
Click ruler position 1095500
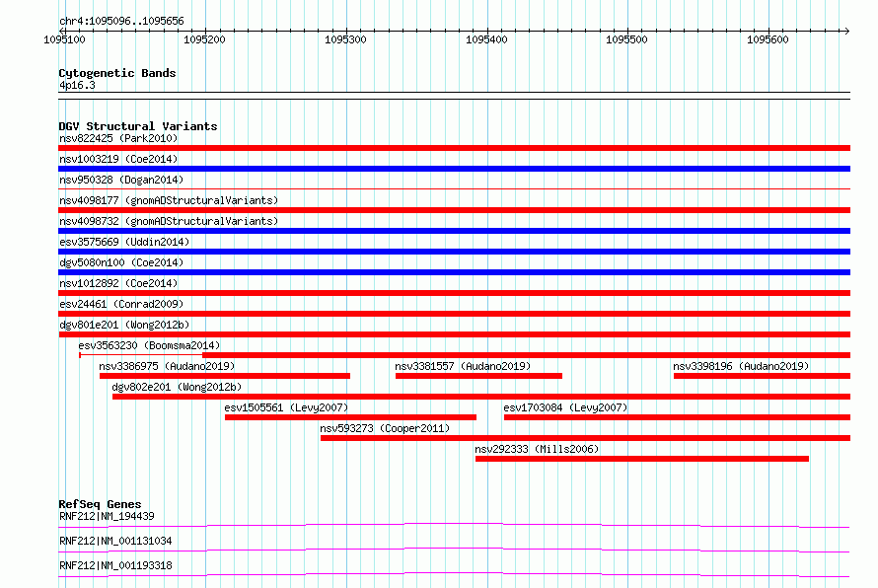pos(626,39)
